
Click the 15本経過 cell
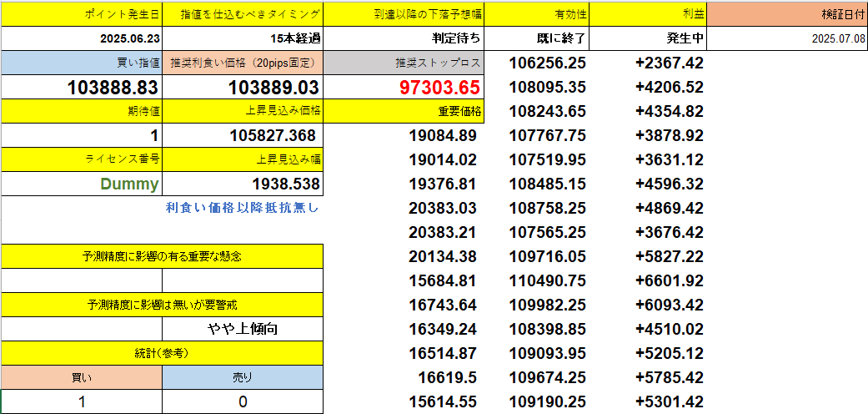pos(243,38)
